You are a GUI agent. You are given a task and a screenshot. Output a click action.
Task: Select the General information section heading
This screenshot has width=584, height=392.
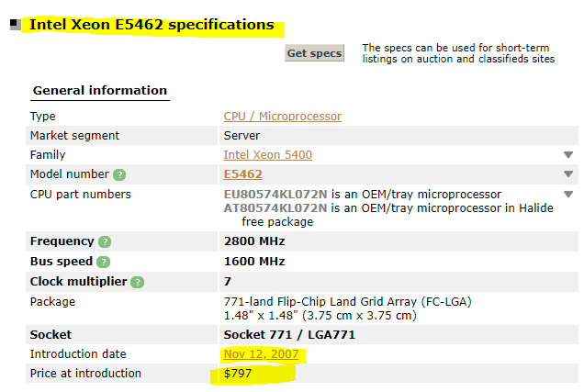click(x=99, y=91)
